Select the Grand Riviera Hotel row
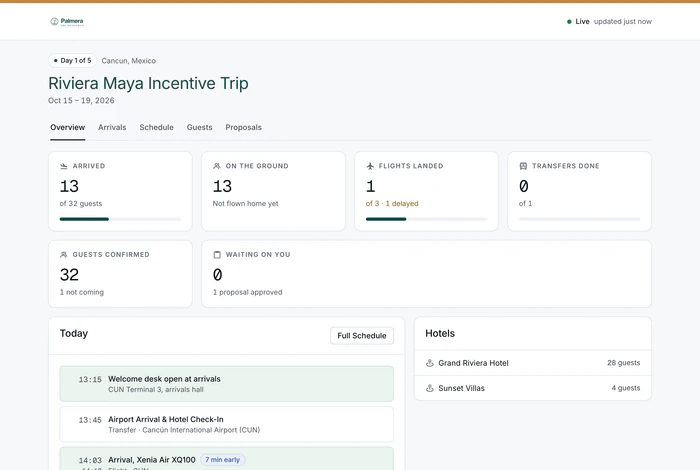This screenshot has width=700, height=470. pos(533,363)
